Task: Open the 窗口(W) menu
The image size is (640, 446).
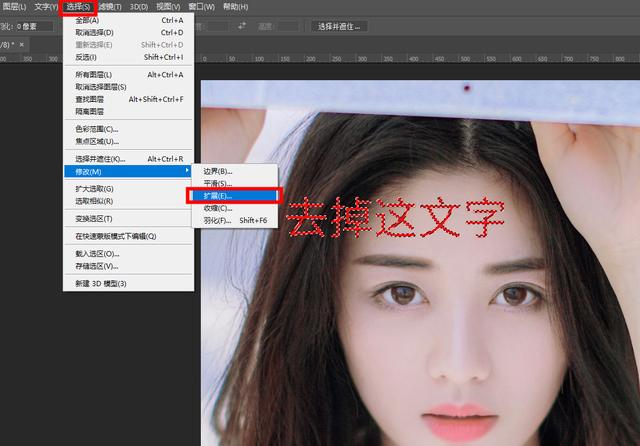Action: [x=202, y=7]
